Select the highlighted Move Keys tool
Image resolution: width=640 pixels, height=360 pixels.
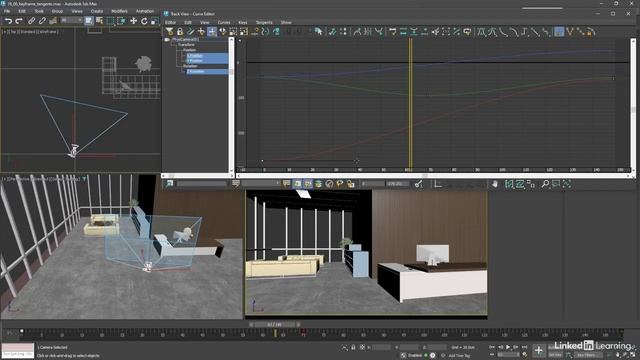tap(212, 31)
